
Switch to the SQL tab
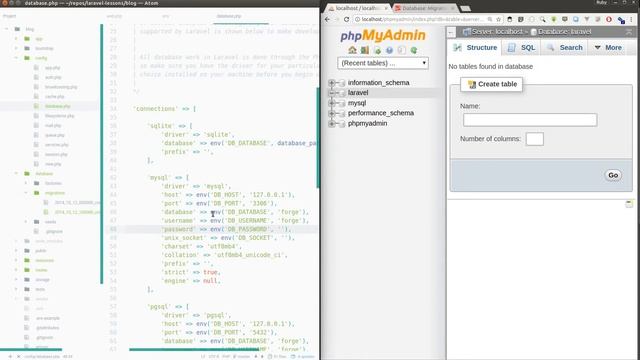(521, 48)
